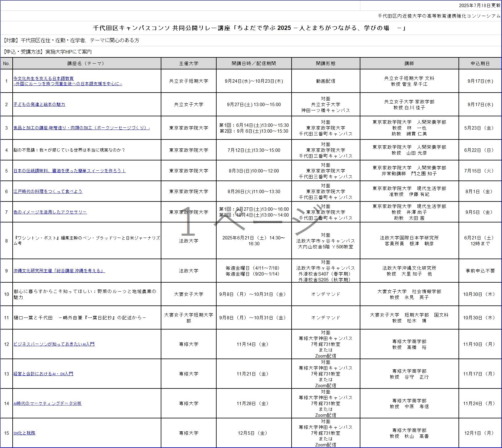The height and width of the screenshot is (448, 502).
Task: Select the 教授 谷守 正行 lecturer cell
Action: 409,374
